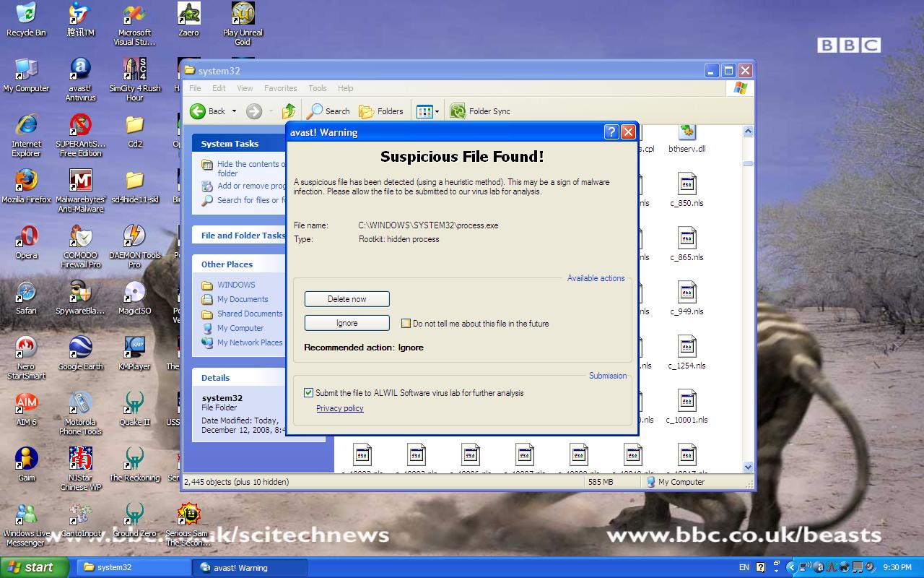Image resolution: width=924 pixels, height=578 pixels.
Task: Open the Favorites menu
Action: (280, 88)
